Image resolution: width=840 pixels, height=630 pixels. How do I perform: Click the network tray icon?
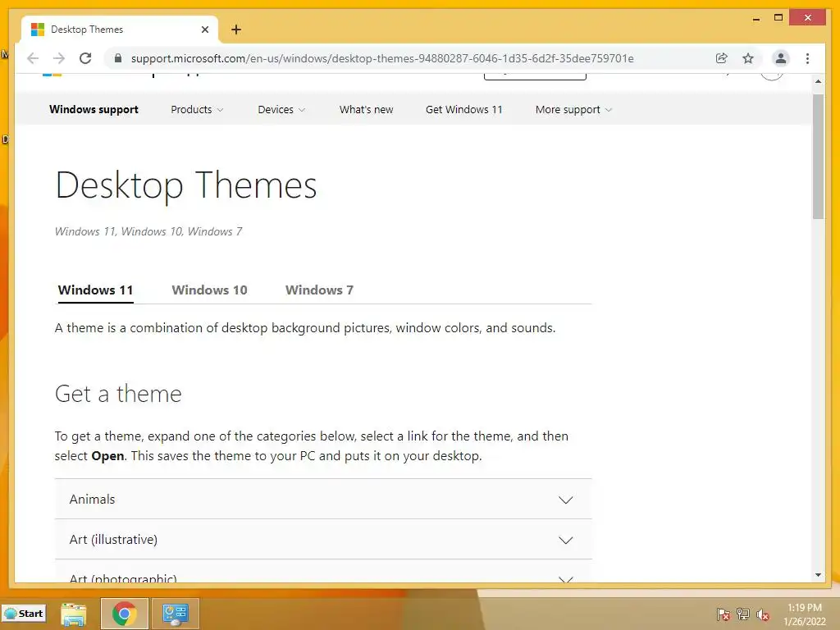pyautogui.click(x=742, y=614)
